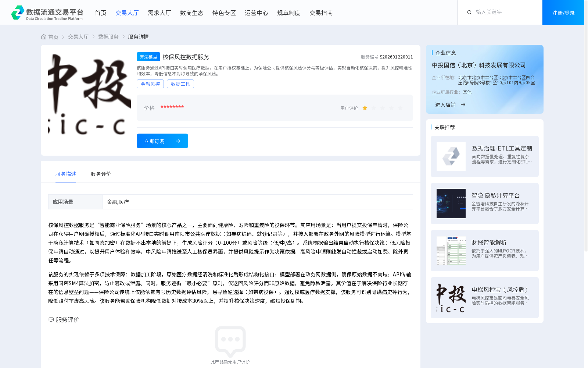Open the 交易大厅 navigation item

[x=127, y=13]
